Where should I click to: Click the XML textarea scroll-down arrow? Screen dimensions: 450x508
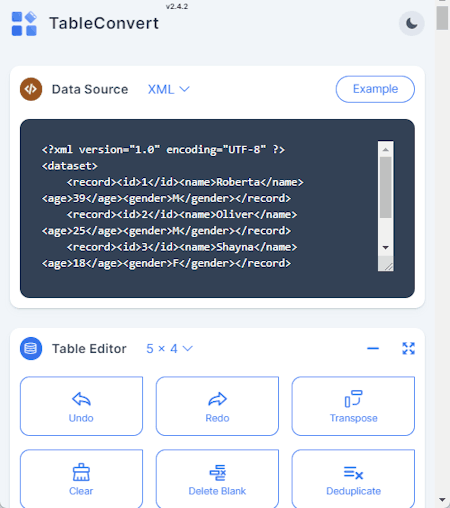coord(386,247)
